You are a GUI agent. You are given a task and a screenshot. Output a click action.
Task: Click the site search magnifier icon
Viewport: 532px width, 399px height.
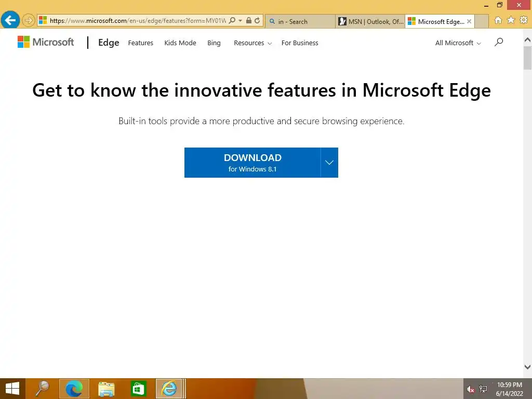[x=498, y=42]
